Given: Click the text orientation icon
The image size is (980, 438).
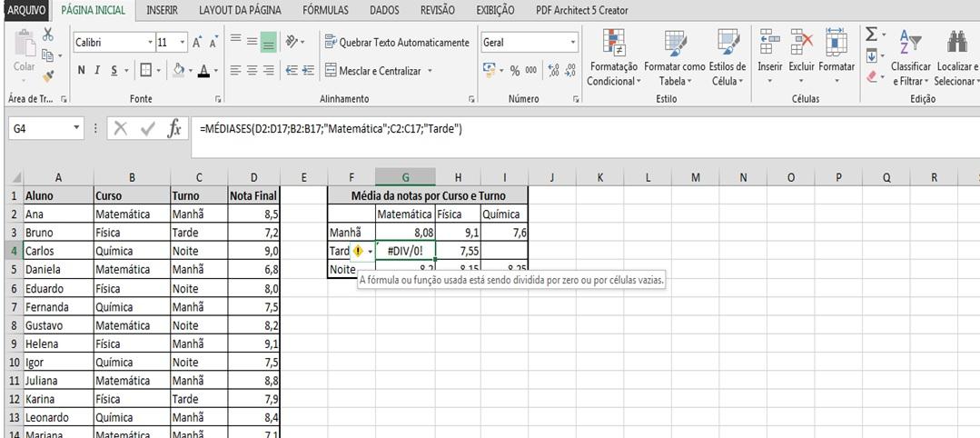Looking at the screenshot, I should [x=292, y=41].
